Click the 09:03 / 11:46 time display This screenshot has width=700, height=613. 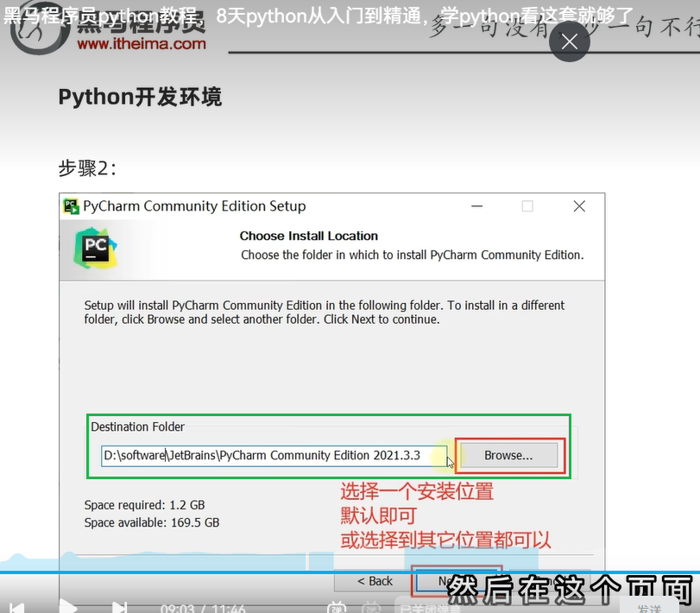point(203,608)
